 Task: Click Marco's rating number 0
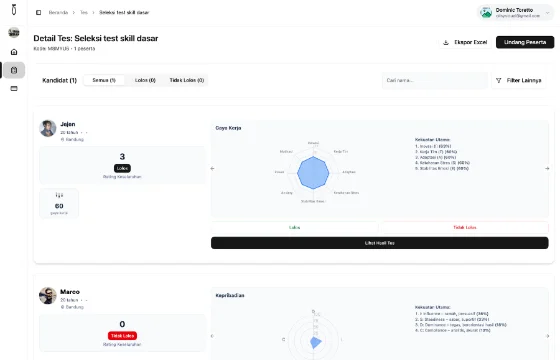(122, 324)
